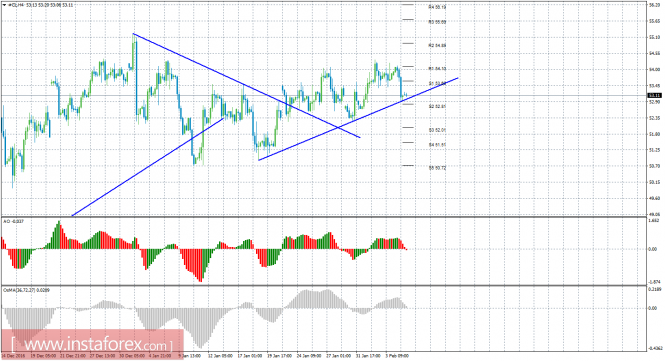
Task: Click the current price tag on the price axis
Action: [x=655, y=95]
